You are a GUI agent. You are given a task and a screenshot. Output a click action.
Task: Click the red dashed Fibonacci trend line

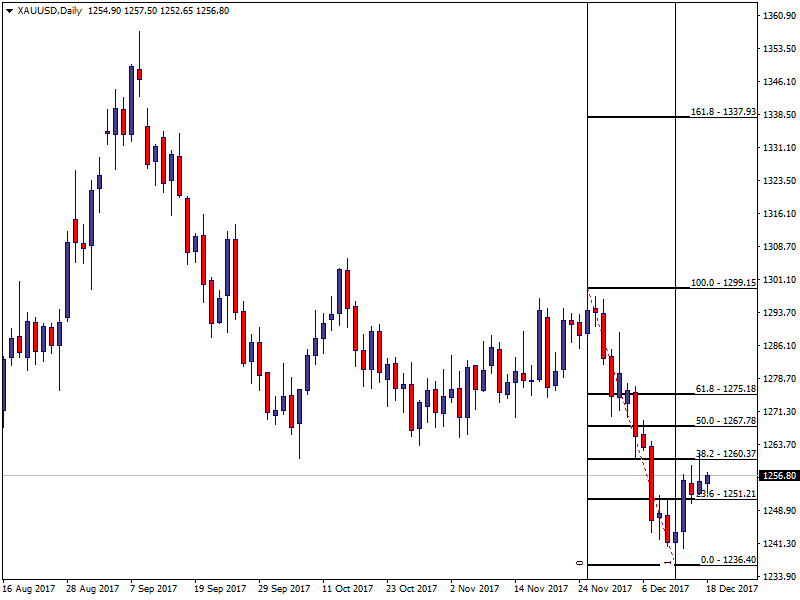tap(630, 420)
